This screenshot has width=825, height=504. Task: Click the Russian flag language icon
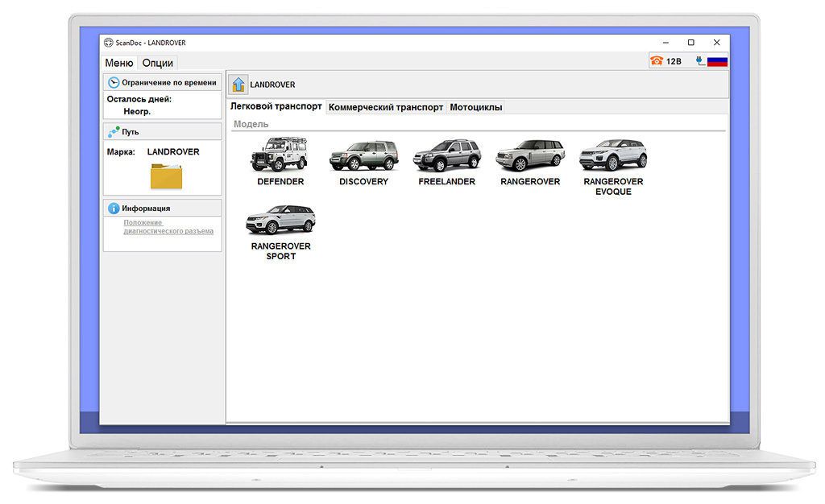click(x=717, y=61)
